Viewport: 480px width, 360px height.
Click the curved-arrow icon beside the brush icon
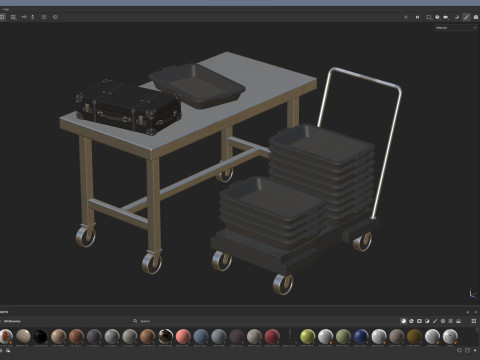pos(457,17)
